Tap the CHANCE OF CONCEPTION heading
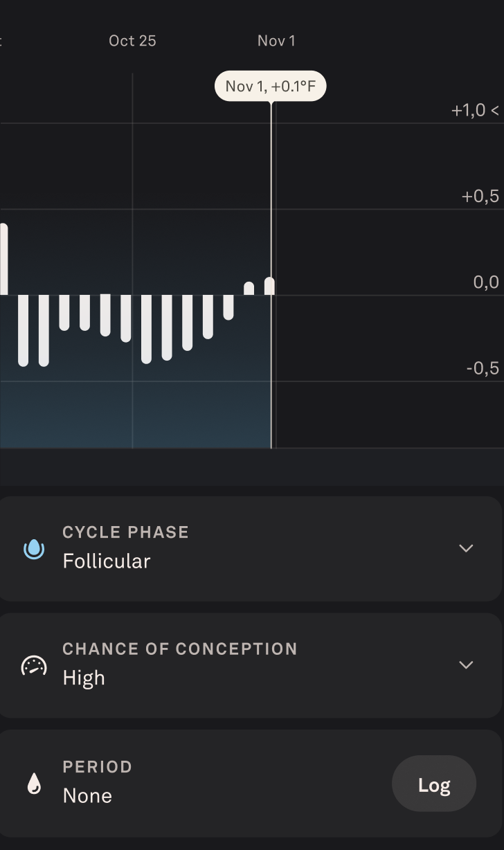 tap(179, 649)
